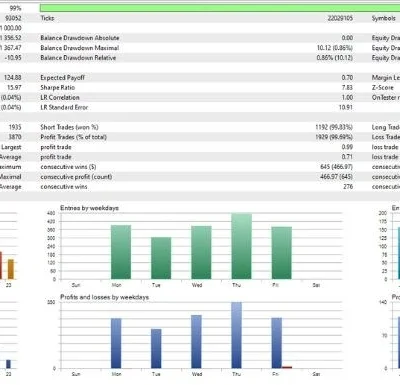
Task: Select the value -10.95
Action: 13,58
